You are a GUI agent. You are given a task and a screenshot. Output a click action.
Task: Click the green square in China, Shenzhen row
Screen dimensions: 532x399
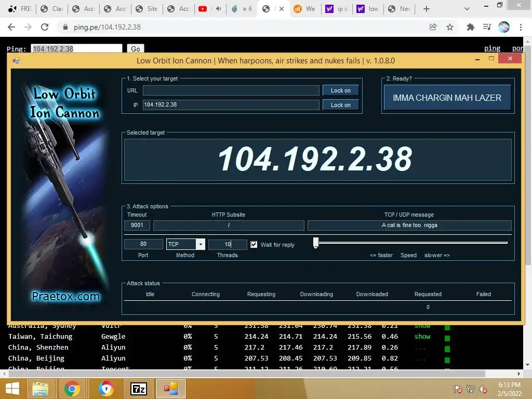447,349
